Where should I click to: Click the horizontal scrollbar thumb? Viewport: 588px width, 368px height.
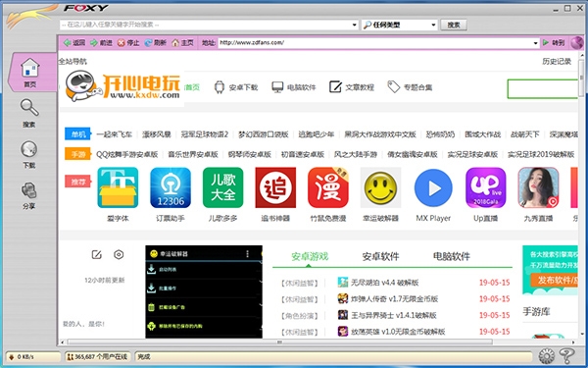click(279, 342)
